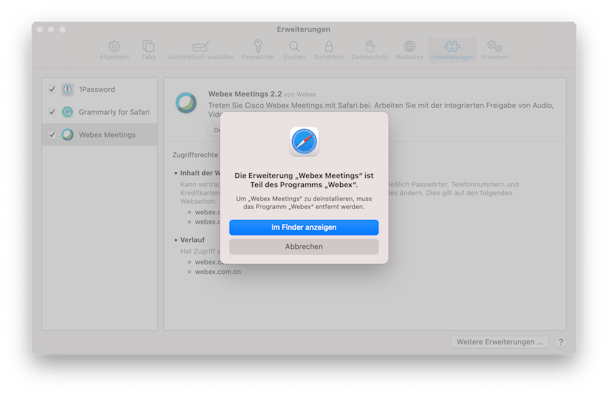Open the Passwörter key icon
Image resolution: width=608 pixels, height=396 pixels.
point(258,46)
